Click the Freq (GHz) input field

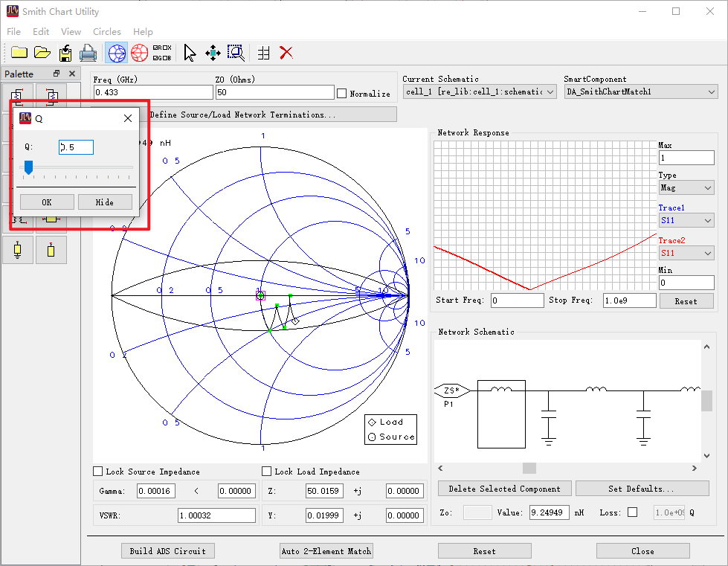153,92
